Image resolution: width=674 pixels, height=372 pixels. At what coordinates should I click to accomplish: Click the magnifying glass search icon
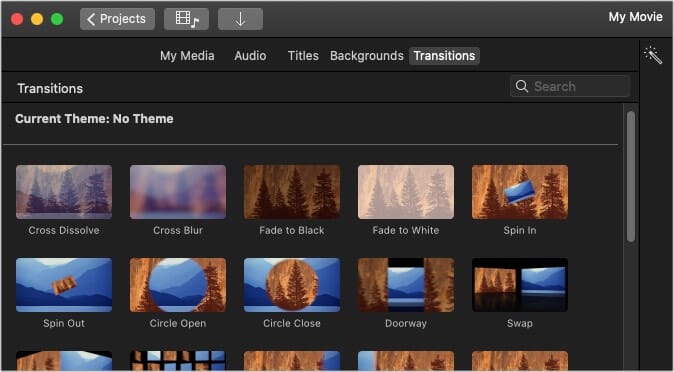point(521,86)
